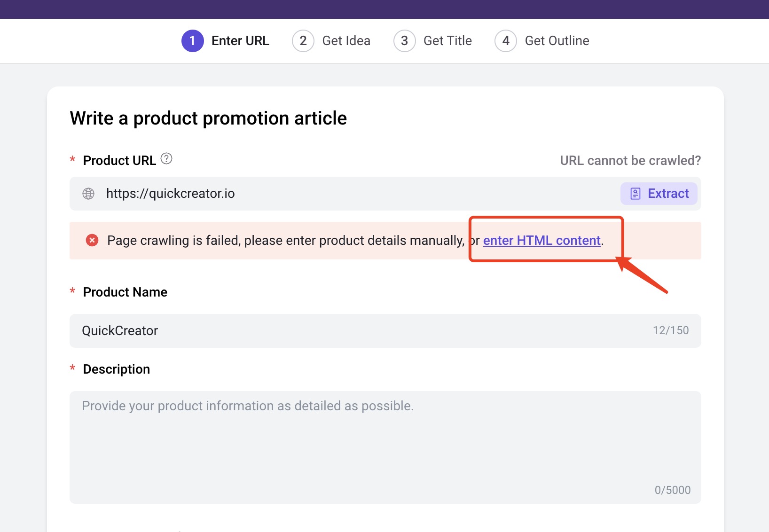Go to the Enter URL step label
The image size is (769, 532).
pyautogui.click(x=240, y=41)
